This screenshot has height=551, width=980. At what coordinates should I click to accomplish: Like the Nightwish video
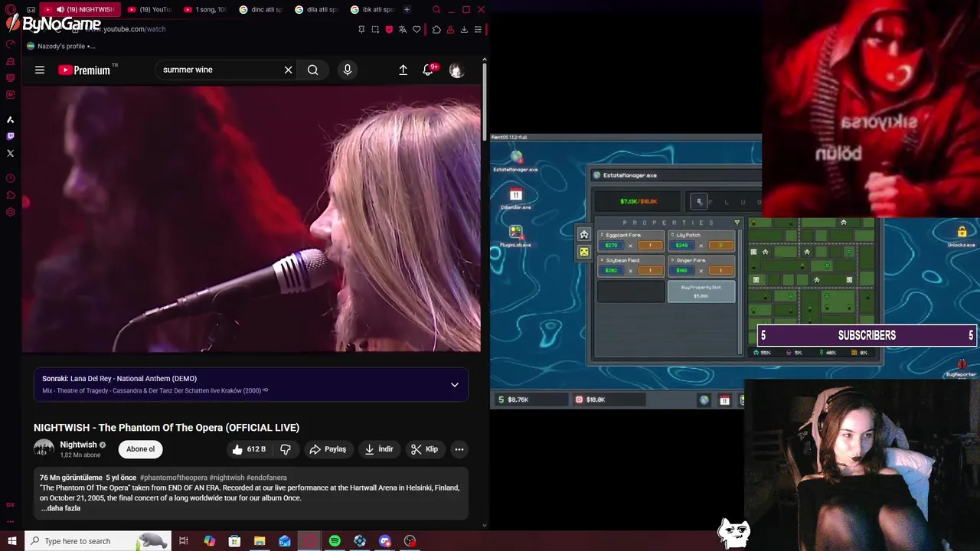click(x=250, y=449)
